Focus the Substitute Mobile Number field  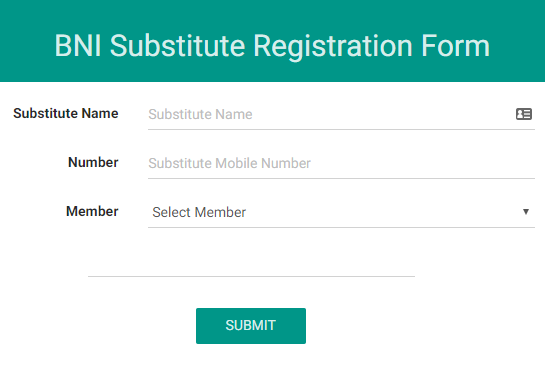(x=341, y=163)
